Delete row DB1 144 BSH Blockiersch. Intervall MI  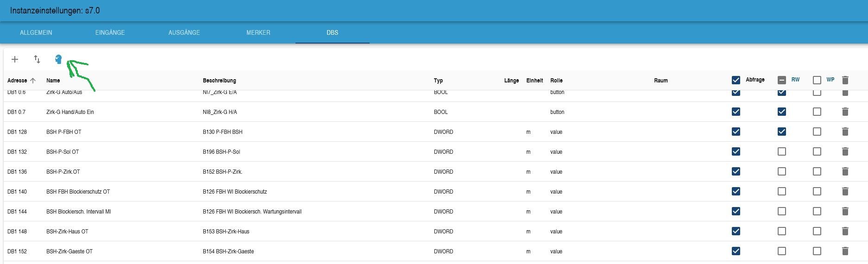point(845,211)
